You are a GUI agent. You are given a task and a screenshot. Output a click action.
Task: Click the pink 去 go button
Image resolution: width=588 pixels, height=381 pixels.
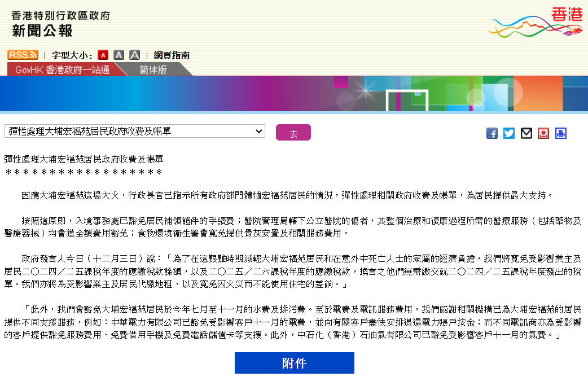[x=293, y=133]
